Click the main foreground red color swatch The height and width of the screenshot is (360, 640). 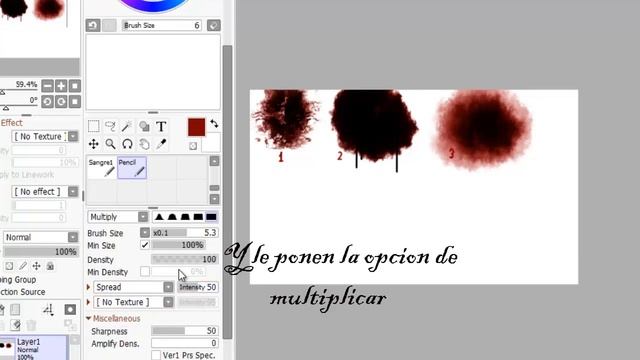click(x=196, y=127)
